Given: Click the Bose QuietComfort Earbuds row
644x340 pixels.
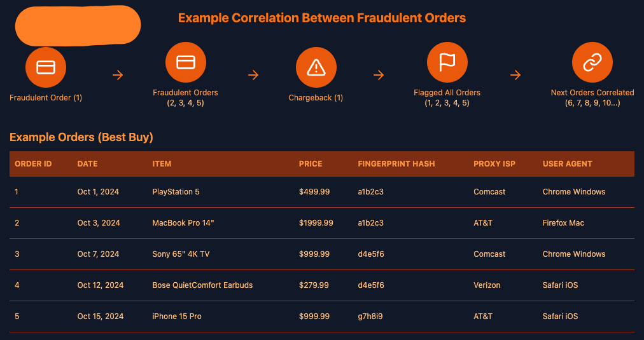Looking at the screenshot, I should (202, 285).
